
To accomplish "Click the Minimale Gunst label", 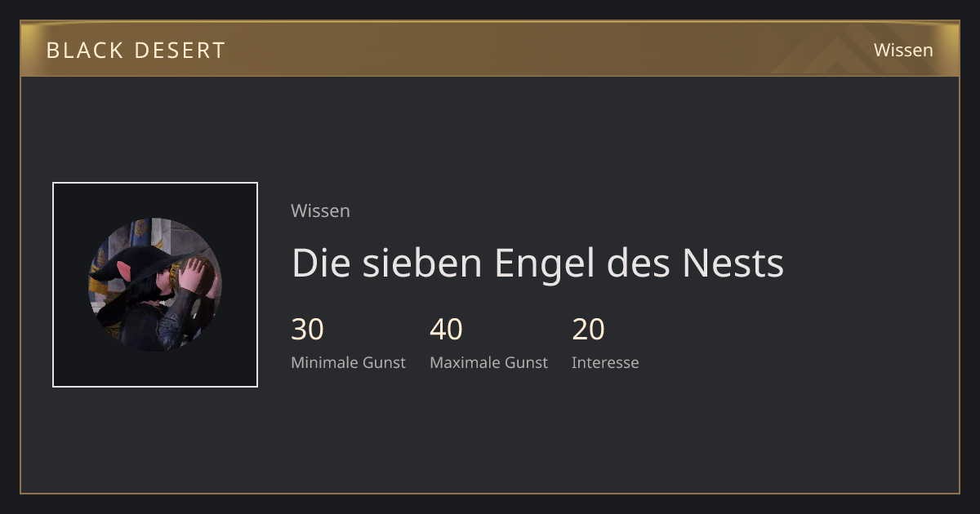I will pyautogui.click(x=348, y=362).
